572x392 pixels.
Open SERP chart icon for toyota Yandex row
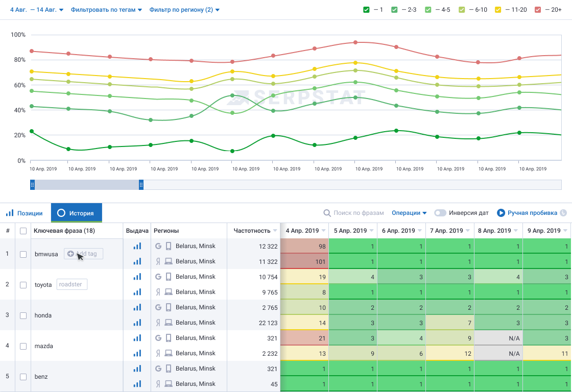pos(137,292)
